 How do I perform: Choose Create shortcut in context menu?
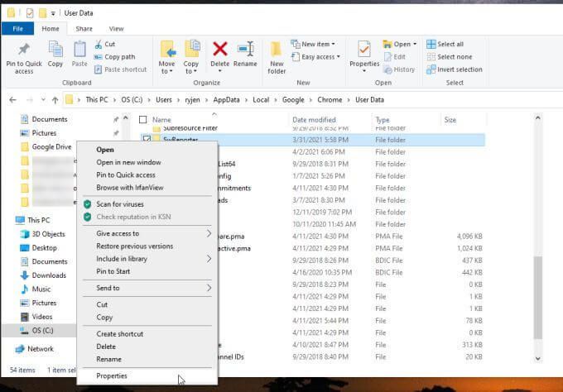pos(147,334)
